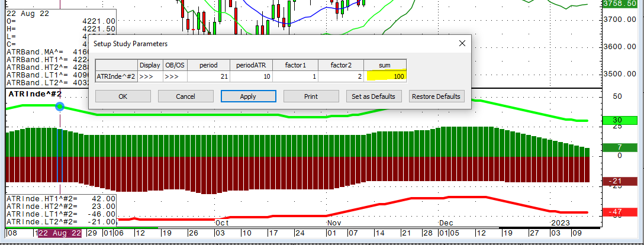The width and height of the screenshot is (644, 245).
Task: Click Set as Defaults button
Action: tap(373, 96)
